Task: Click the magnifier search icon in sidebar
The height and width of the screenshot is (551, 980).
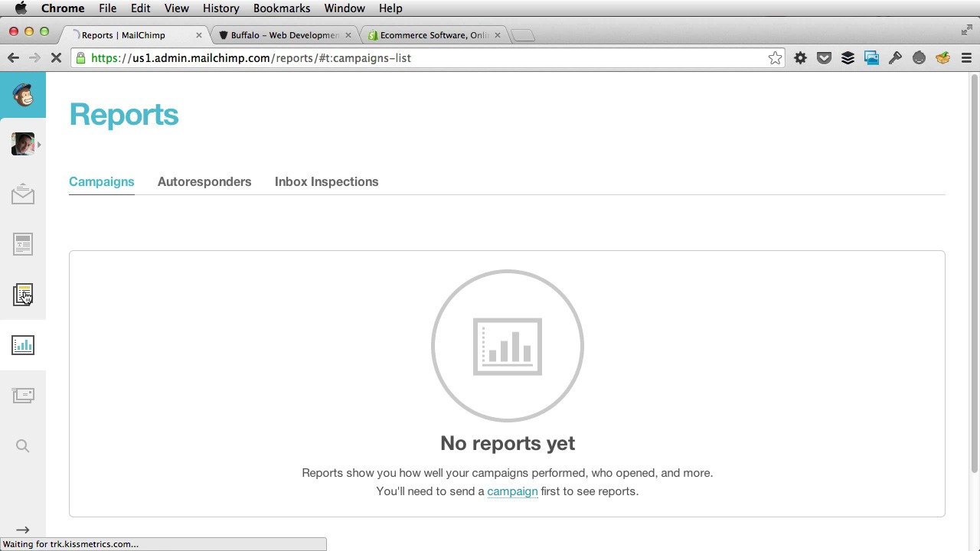Action: pos(23,446)
